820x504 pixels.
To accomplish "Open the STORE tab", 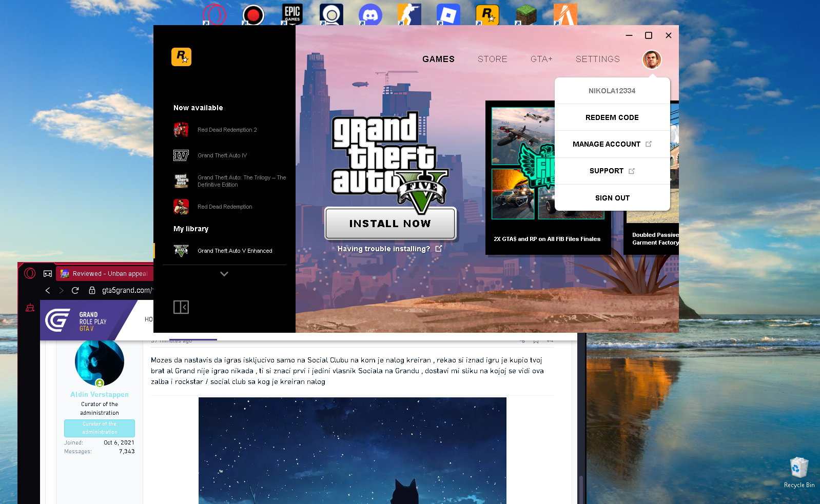I will (x=493, y=59).
